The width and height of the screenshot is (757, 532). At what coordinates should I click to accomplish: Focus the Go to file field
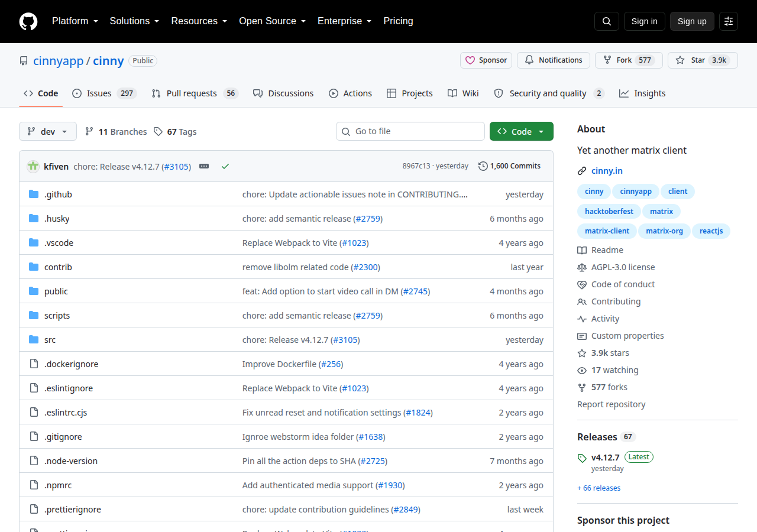[410, 131]
